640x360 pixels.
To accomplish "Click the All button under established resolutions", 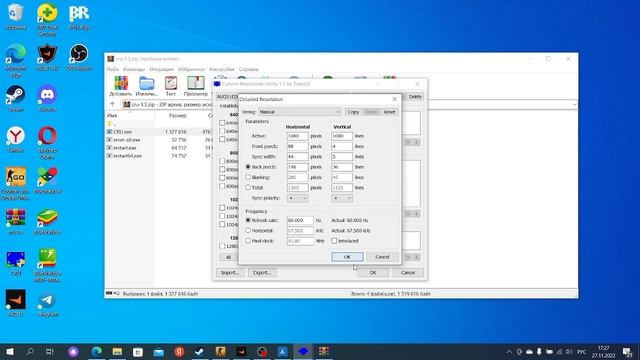I will [x=228, y=257].
